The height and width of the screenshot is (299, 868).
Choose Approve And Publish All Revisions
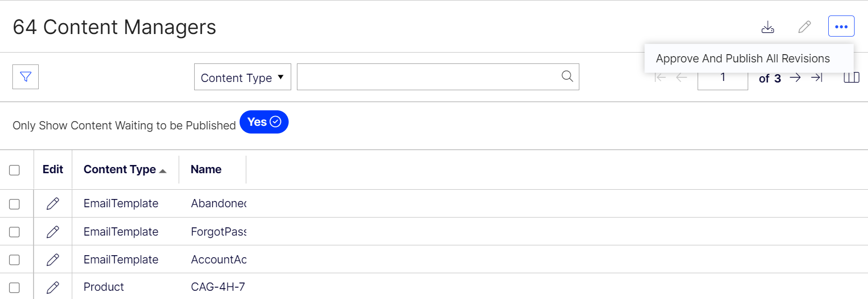coord(743,58)
